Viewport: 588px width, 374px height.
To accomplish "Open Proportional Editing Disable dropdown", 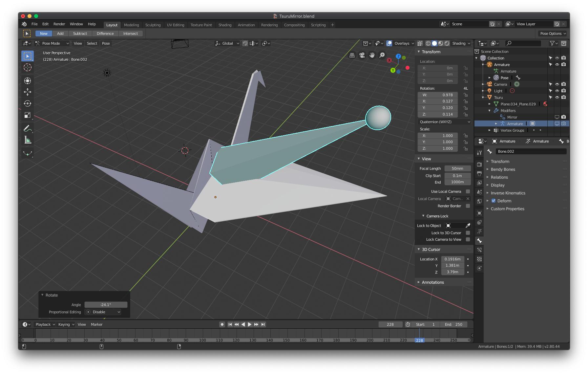I will tap(103, 312).
